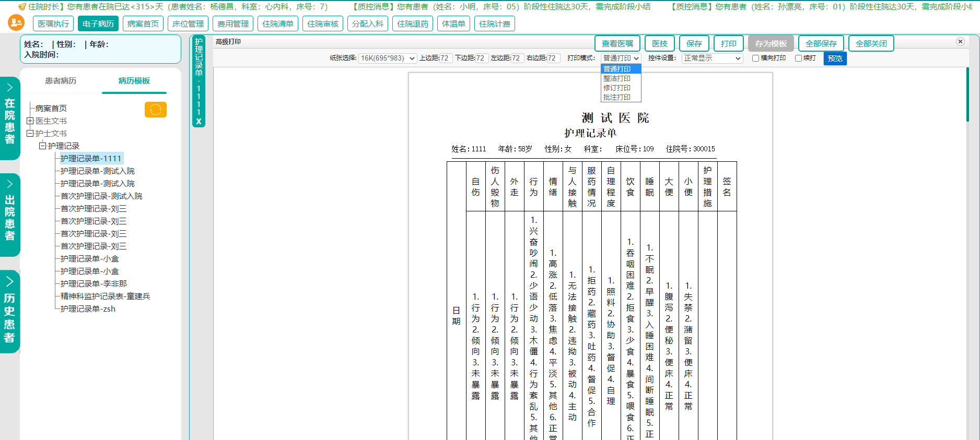Click the 存为模板 button

[x=771, y=44]
